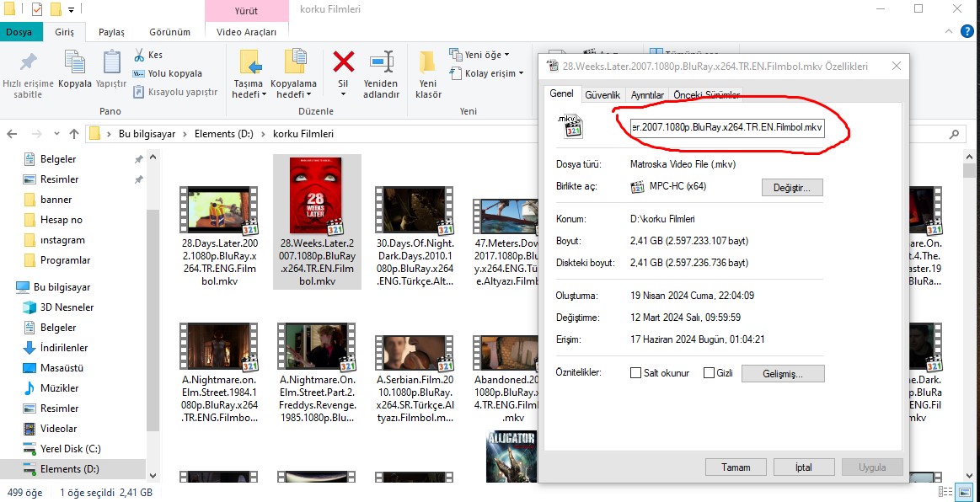Click Elements (D:) in the address breadcrumb
This screenshot has height=502, width=980.
click(x=224, y=134)
